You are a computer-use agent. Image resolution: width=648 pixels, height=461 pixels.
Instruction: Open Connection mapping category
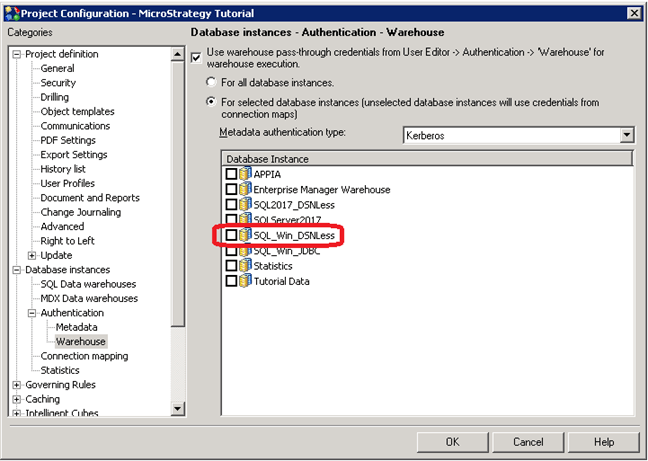coord(84,356)
